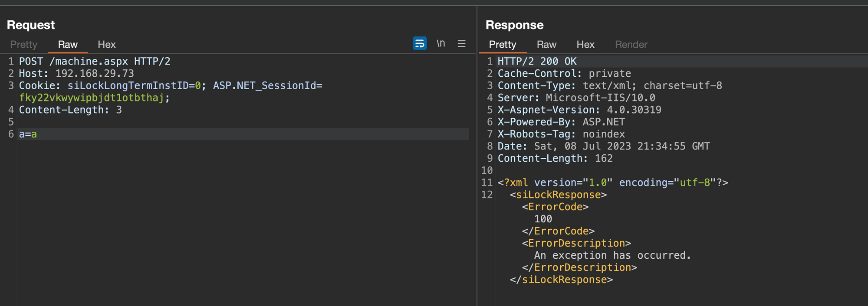868x306 pixels.
Task: Open the Request panel hamburger options menu
Action: [x=461, y=44]
